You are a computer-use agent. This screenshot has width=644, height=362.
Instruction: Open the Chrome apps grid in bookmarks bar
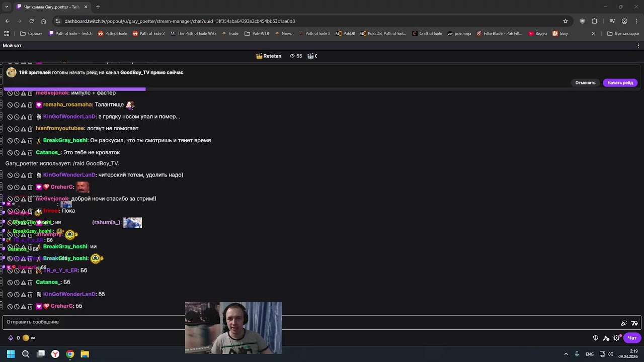point(7,34)
